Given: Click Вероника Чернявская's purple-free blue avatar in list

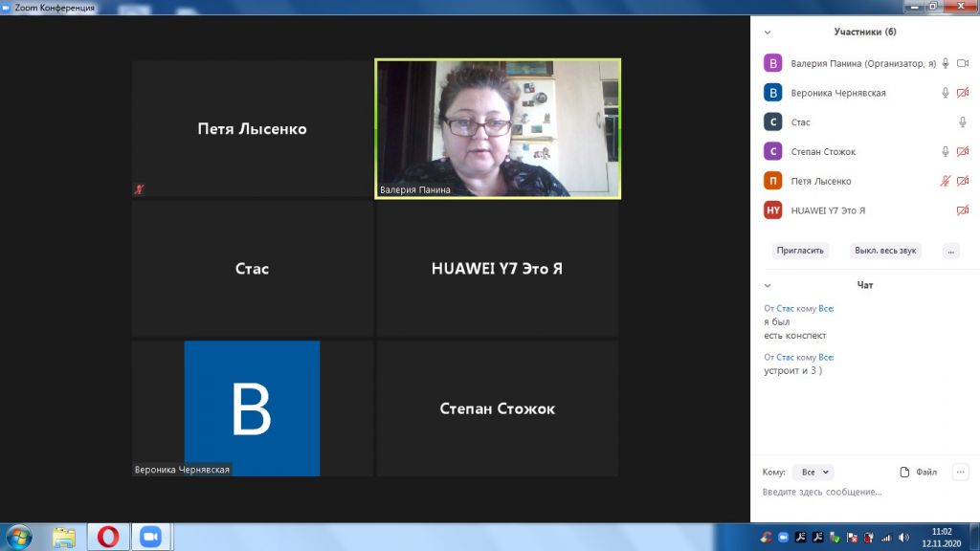Looking at the screenshot, I should 772,93.
